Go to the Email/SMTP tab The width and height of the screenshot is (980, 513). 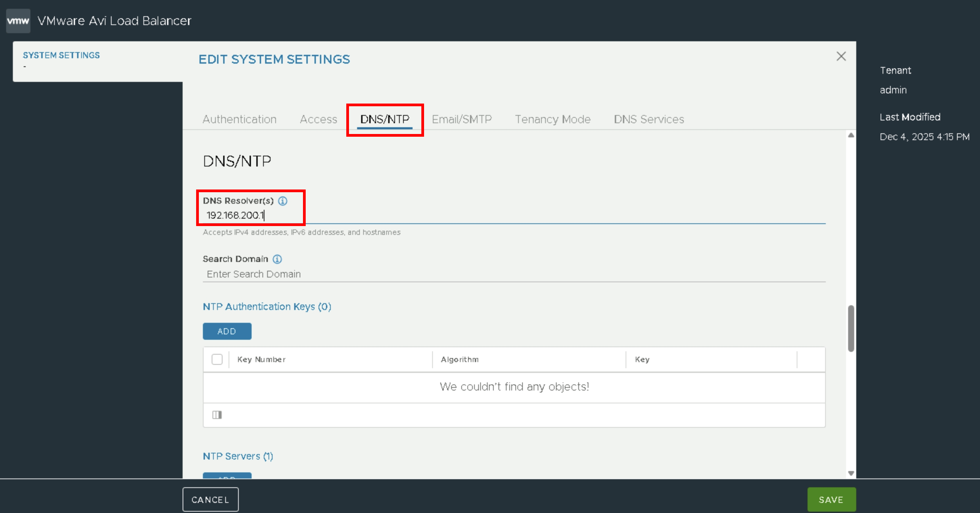click(x=462, y=119)
